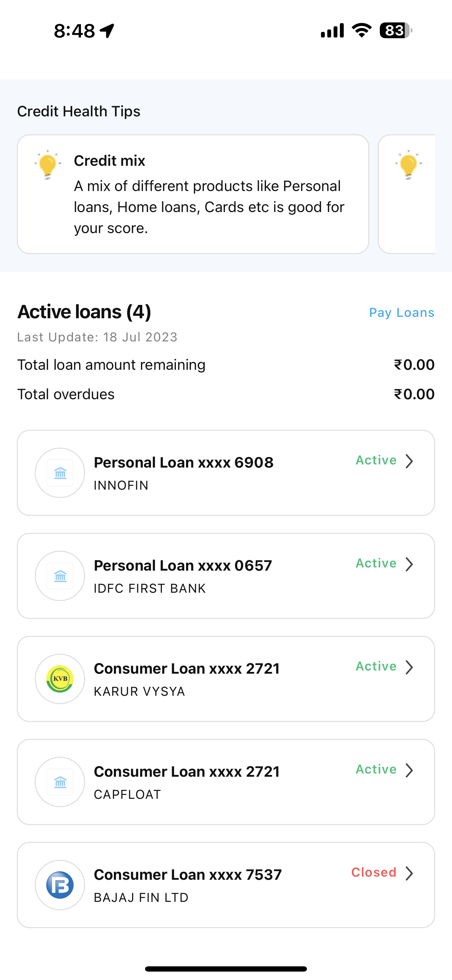Tap the home indicator bar

pos(226,968)
